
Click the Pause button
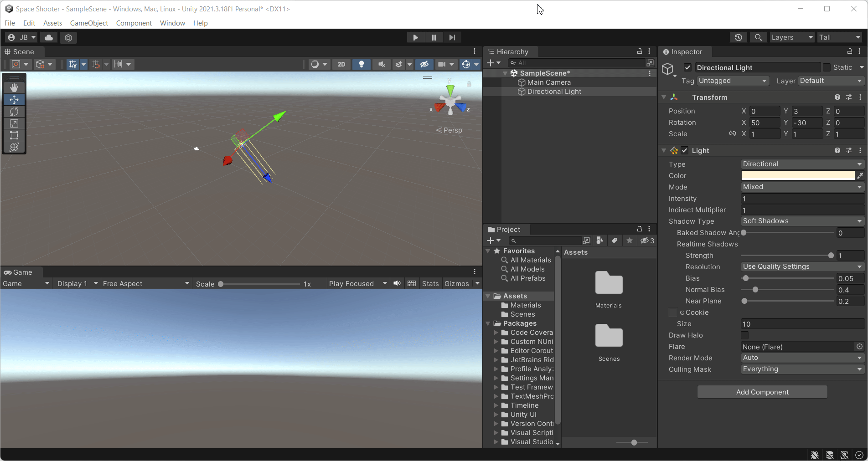coord(434,37)
